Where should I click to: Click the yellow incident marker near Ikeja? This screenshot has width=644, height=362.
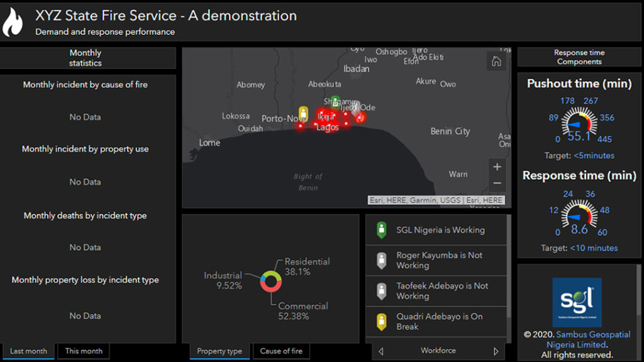tap(304, 111)
